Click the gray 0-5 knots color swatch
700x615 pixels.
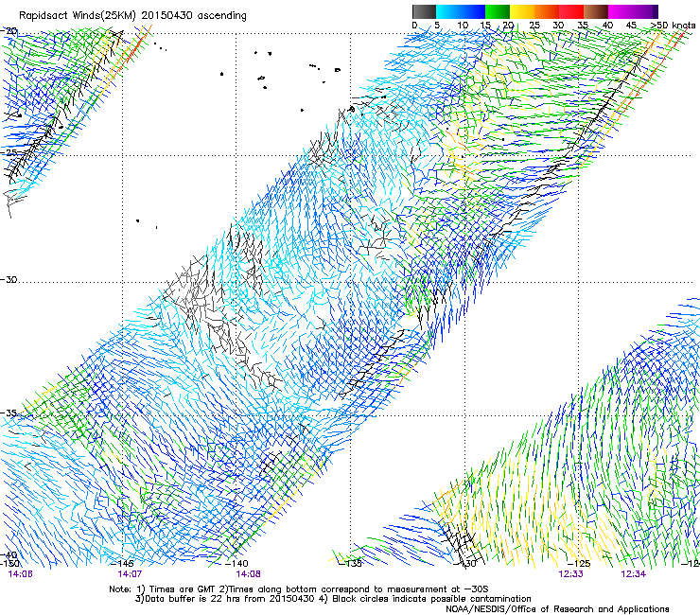pyautogui.click(x=424, y=11)
